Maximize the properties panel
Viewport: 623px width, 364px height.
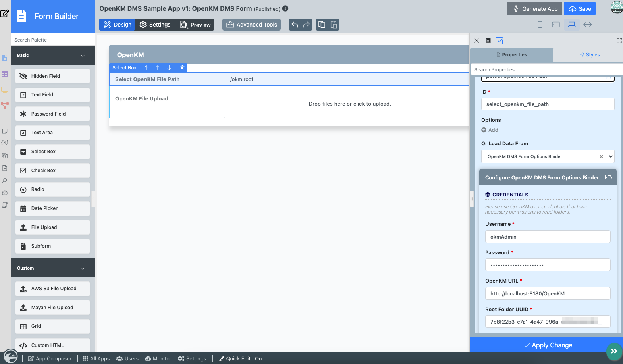[619, 40]
